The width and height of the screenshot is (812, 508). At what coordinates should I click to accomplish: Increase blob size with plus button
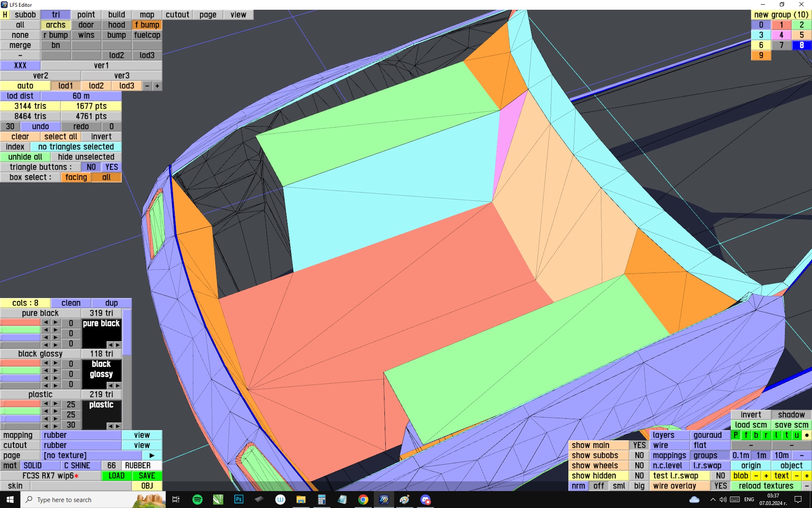[x=766, y=476]
